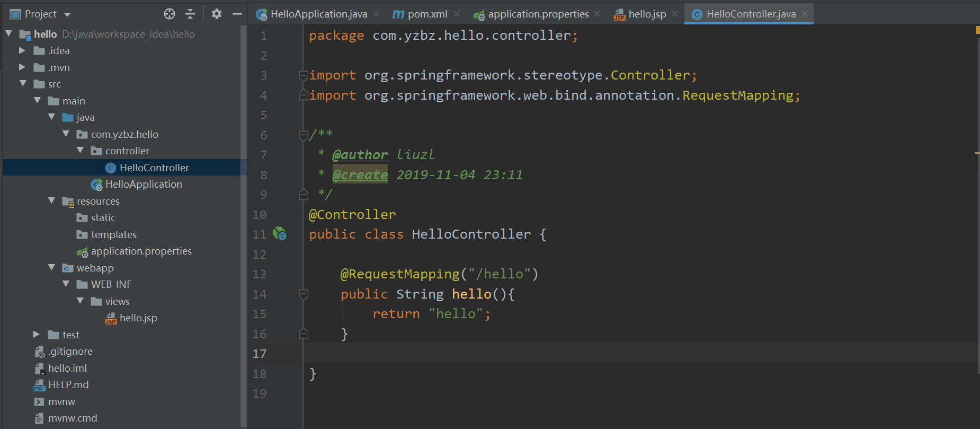Fold the Javadoc comment at line 6

click(x=304, y=135)
